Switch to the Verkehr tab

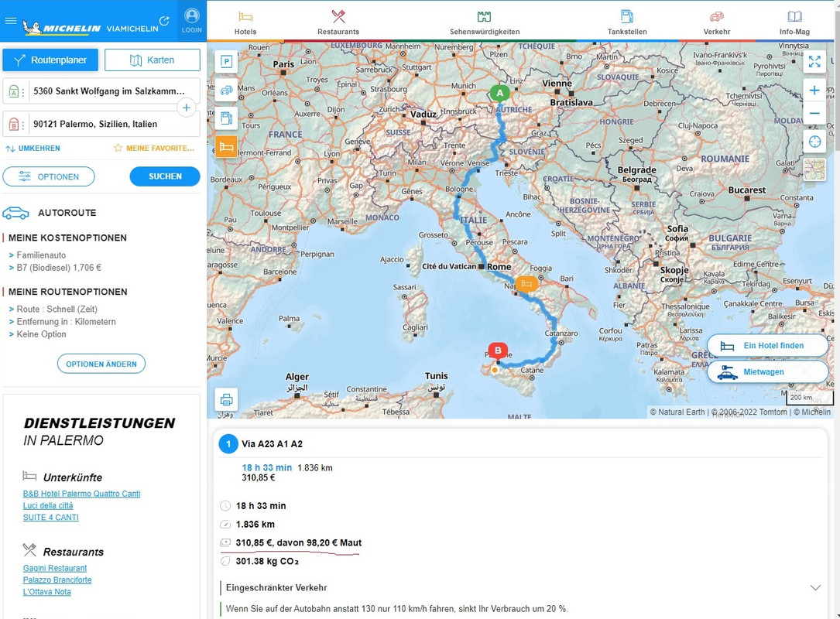717,22
